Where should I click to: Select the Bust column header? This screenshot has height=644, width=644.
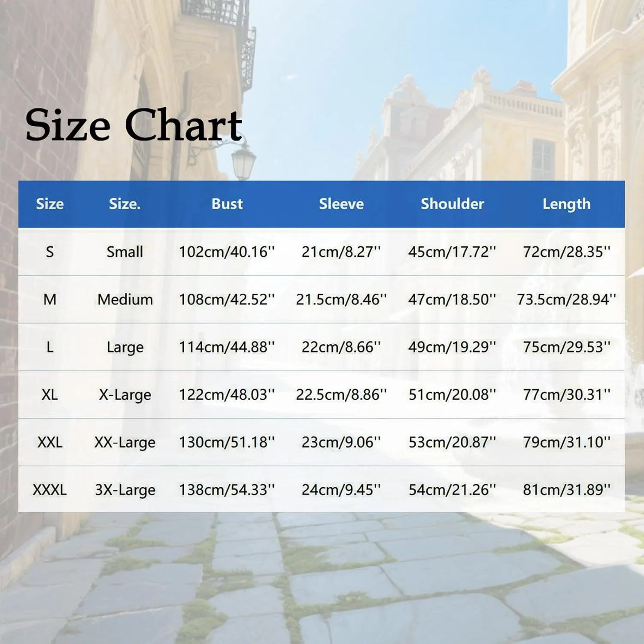tap(227, 204)
